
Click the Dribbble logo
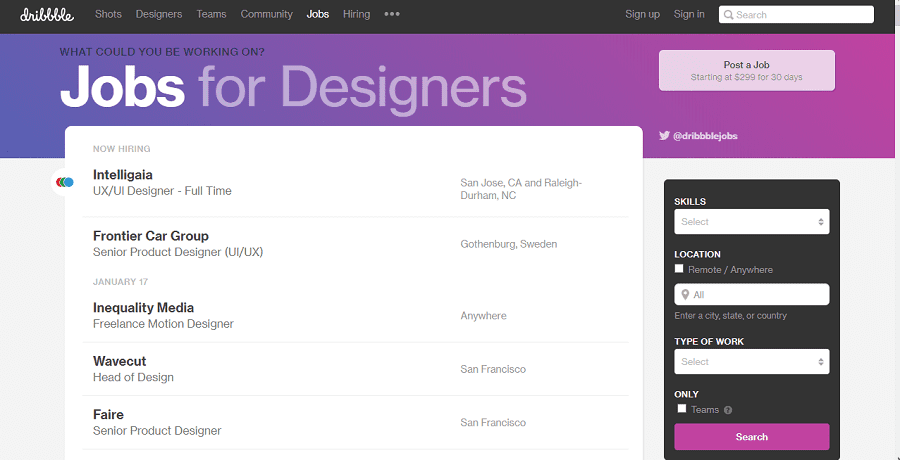pos(47,14)
